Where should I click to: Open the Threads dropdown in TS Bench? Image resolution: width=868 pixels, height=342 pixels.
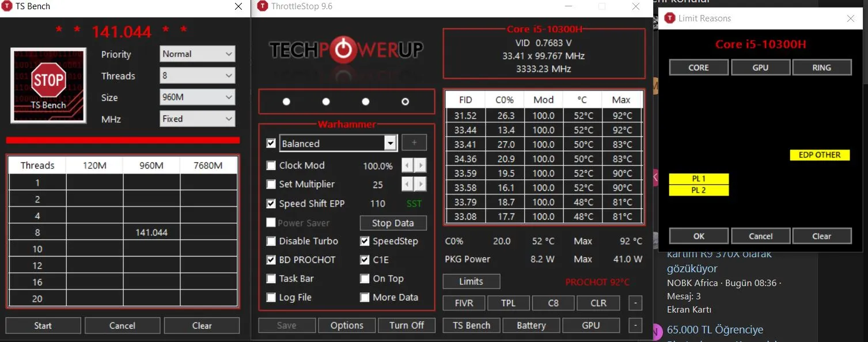[198, 76]
